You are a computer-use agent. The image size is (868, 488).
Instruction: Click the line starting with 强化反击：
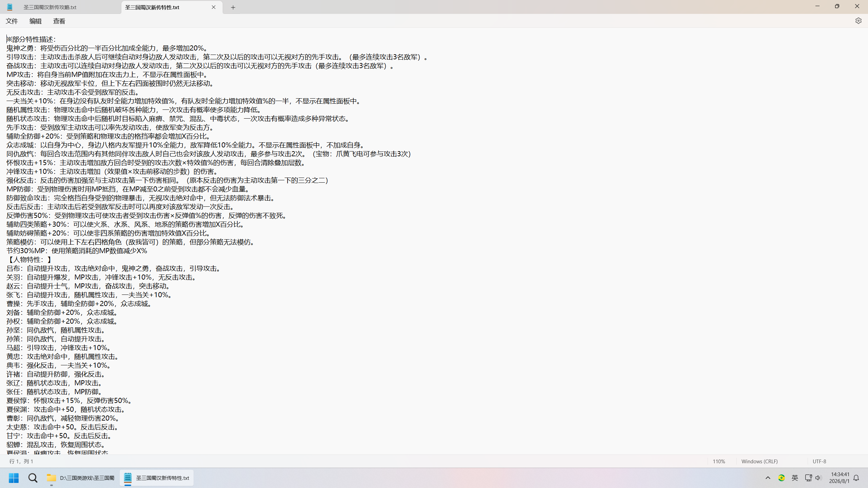[167, 180]
